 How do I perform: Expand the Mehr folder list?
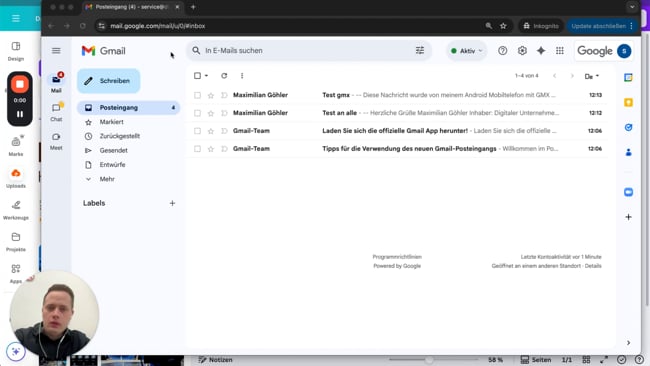(x=107, y=179)
